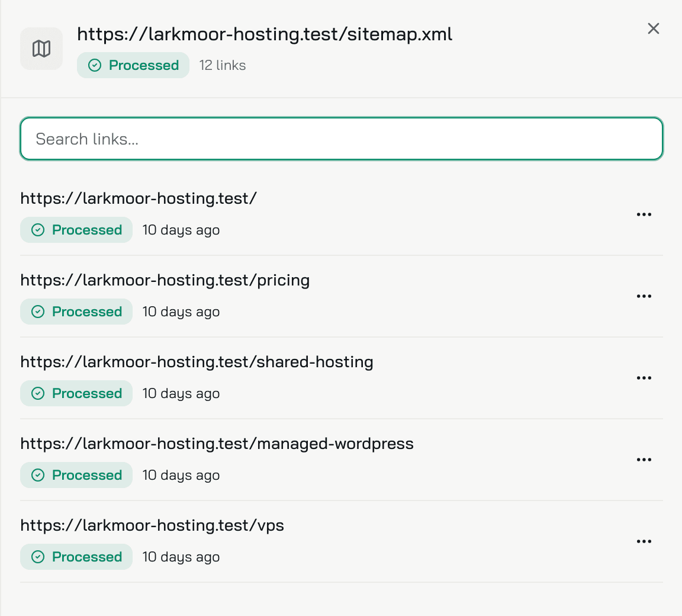Click Processed badge under shared-hosting URL
The height and width of the screenshot is (616, 682).
coord(76,393)
